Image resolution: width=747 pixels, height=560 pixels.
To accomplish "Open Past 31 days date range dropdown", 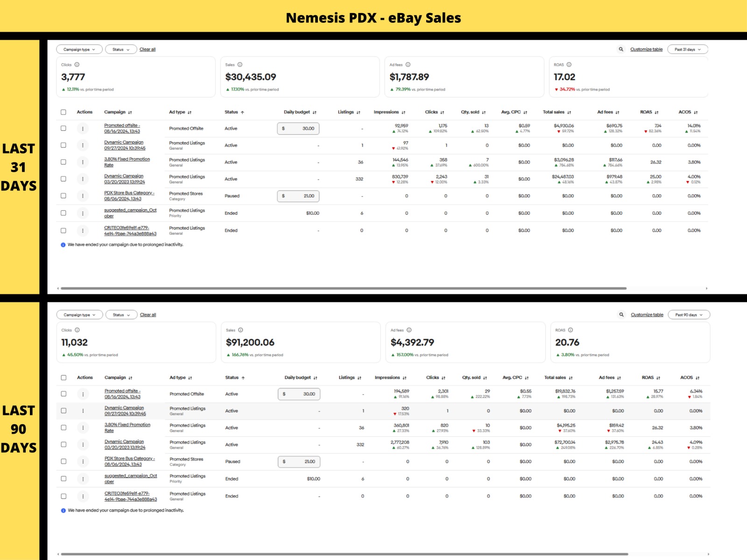I will click(x=688, y=49).
